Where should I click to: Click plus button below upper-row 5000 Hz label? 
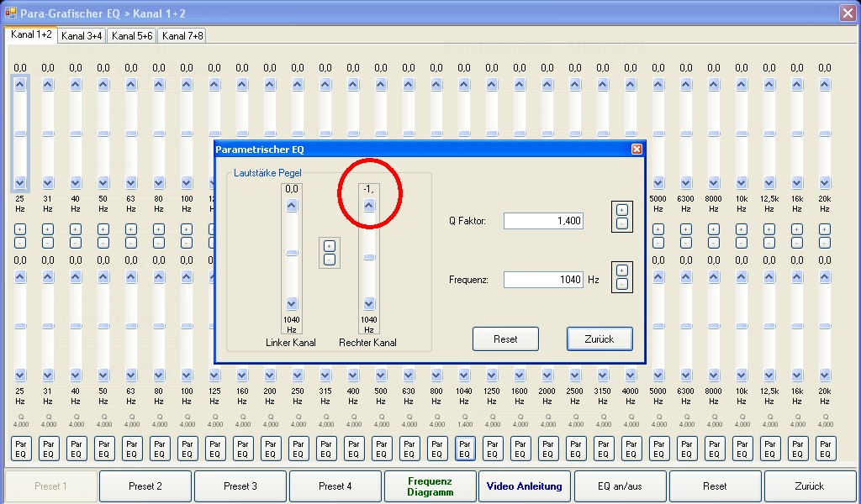(658, 229)
